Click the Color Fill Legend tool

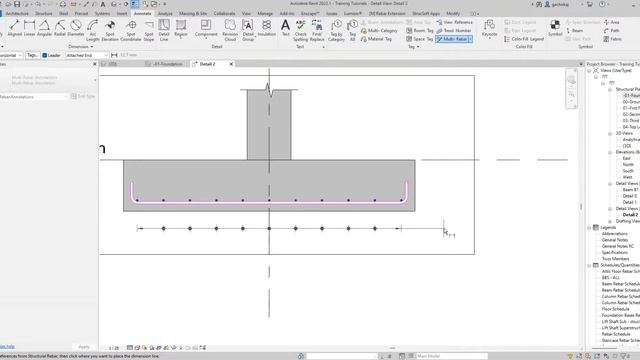point(524,39)
